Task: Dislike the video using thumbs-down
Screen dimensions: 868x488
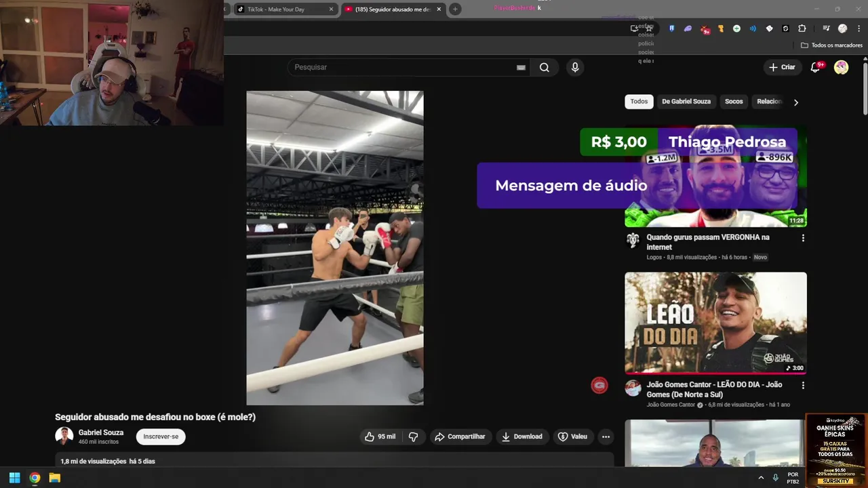Action: (x=413, y=436)
